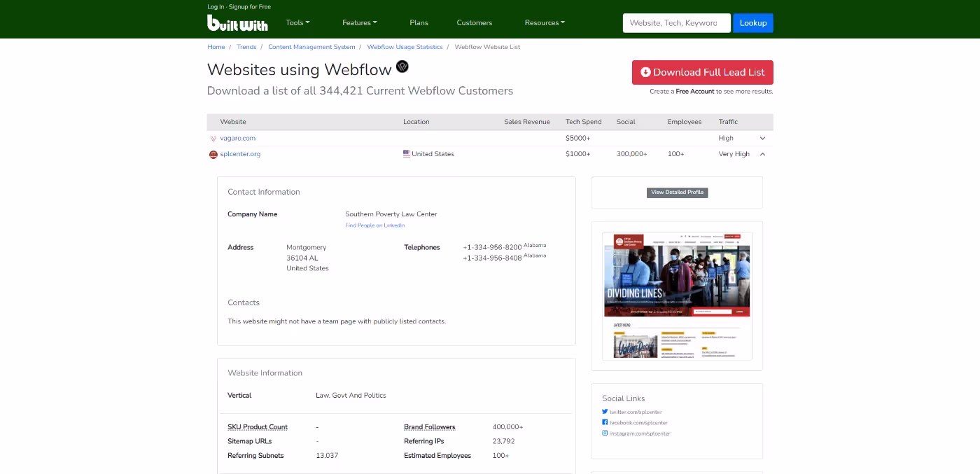The width and height of the screenshot is (980, 474).
Task: Click the Log In link
Action: [216, 7]
